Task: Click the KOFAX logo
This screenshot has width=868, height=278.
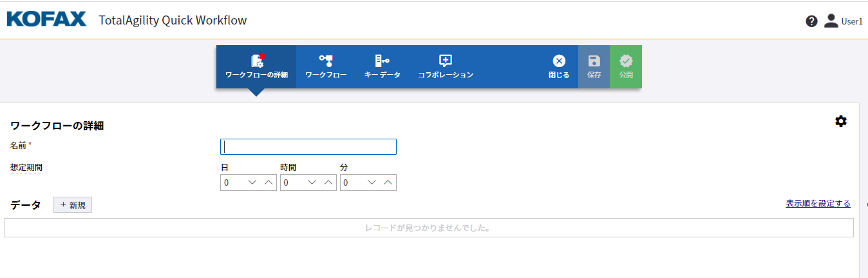Action: [46, 19]
